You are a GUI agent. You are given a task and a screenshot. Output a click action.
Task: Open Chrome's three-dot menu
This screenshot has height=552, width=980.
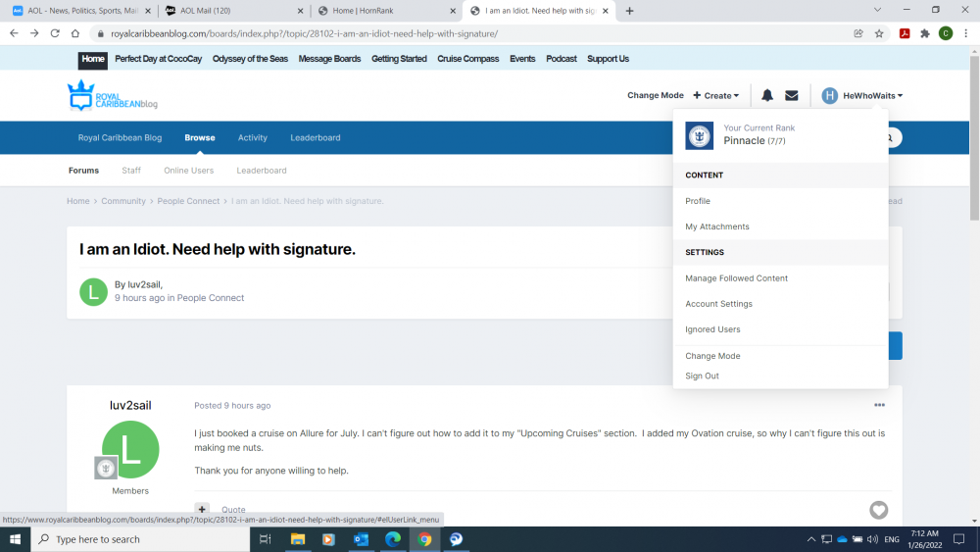click(x=965, y=33)
